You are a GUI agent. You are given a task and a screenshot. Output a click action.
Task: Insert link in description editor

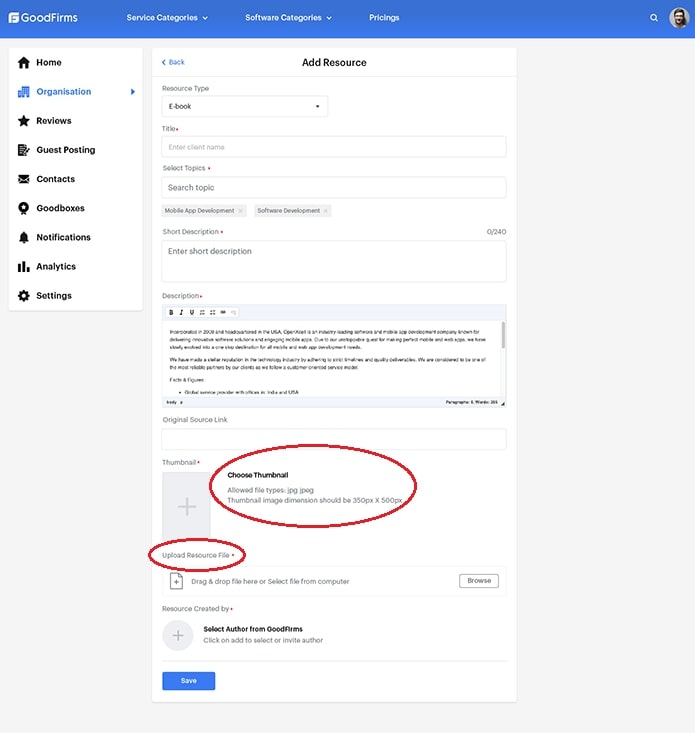[x=223, y=312]
